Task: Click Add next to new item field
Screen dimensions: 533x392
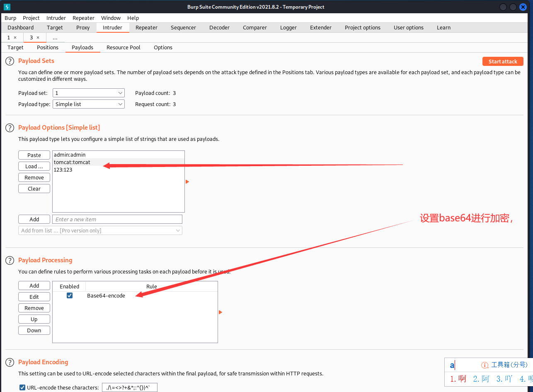Action: point(34,219)
